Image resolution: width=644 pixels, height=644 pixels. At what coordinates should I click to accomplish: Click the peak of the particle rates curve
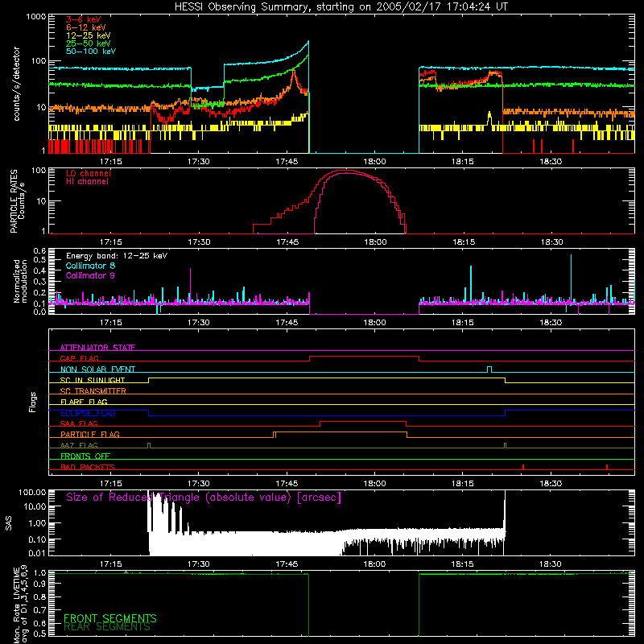[x=345, y=171]
